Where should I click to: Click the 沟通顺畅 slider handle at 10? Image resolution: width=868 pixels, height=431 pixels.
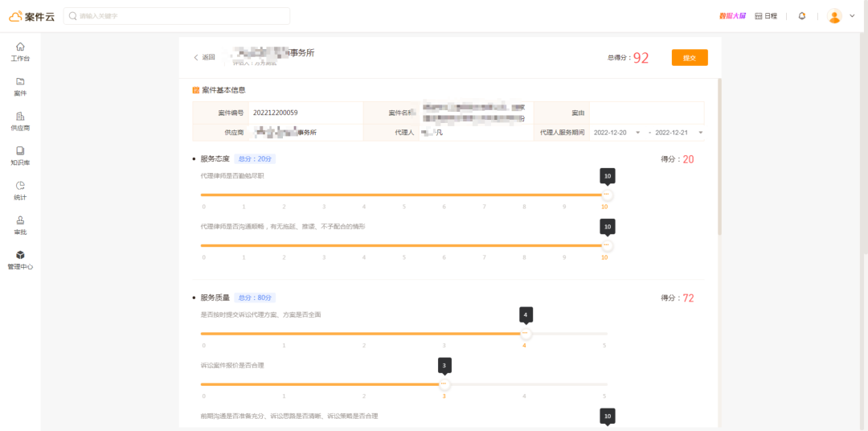coord(607,245)
